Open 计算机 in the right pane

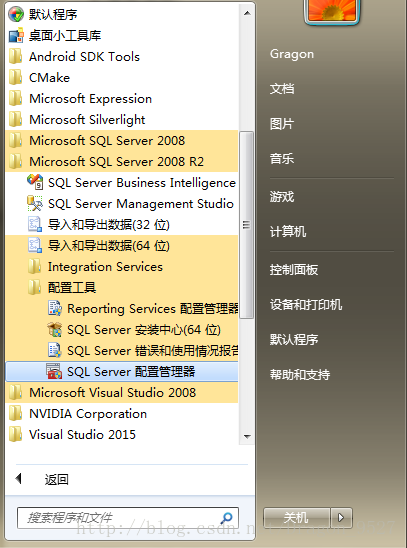click(288, 231)
